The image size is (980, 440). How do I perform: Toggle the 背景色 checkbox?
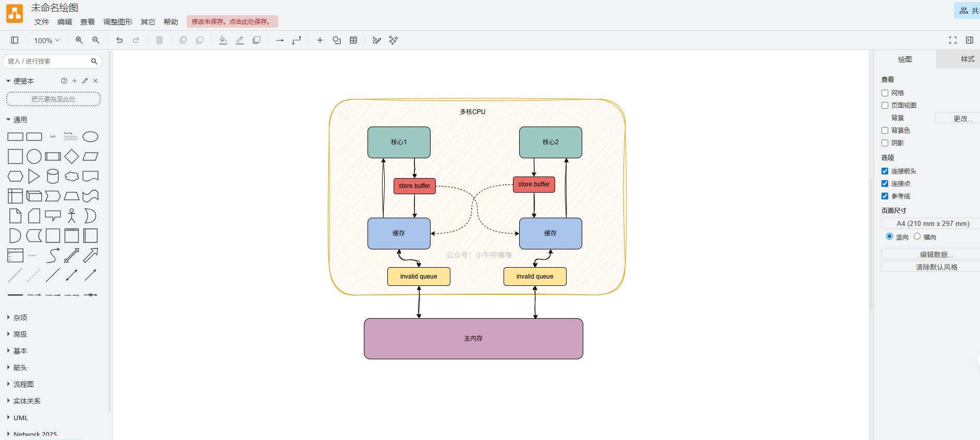(x=885, y=131)
